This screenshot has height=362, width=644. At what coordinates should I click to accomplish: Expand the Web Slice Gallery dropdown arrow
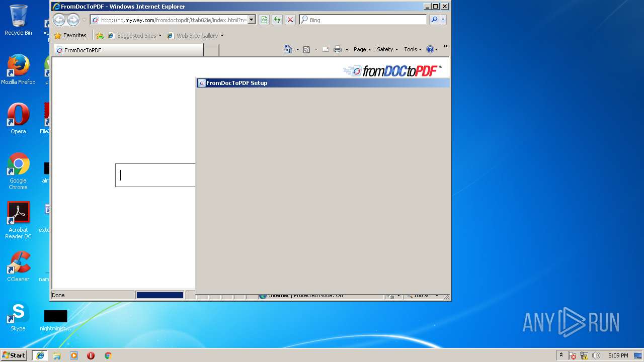pyautogui.click(x=222, y=36)
